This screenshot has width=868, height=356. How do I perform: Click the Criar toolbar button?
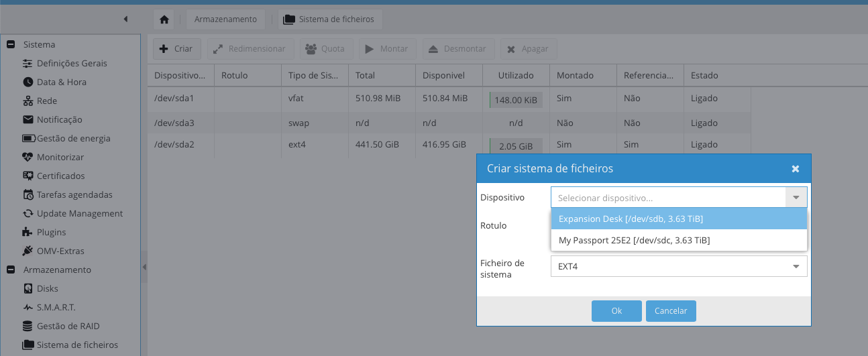[x=176, y=49]
